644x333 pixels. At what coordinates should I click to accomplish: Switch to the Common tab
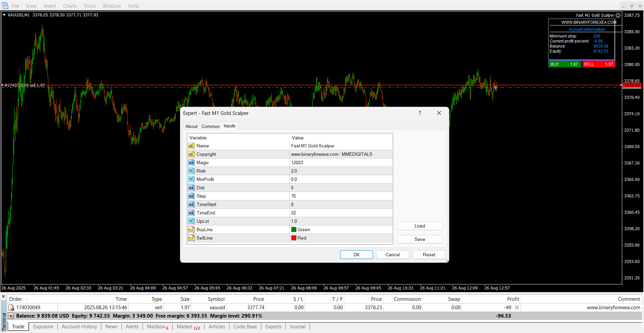point(210,126)
